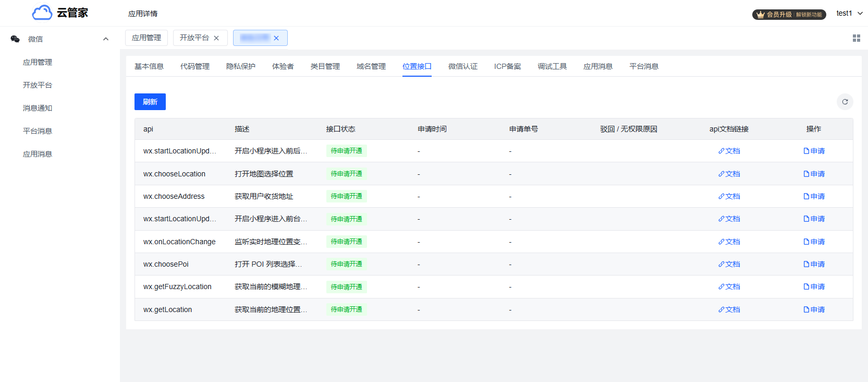This screenshot has height=382, width=868.
Task: Open the grid layout icon at top right
Action: pos(857,38)
